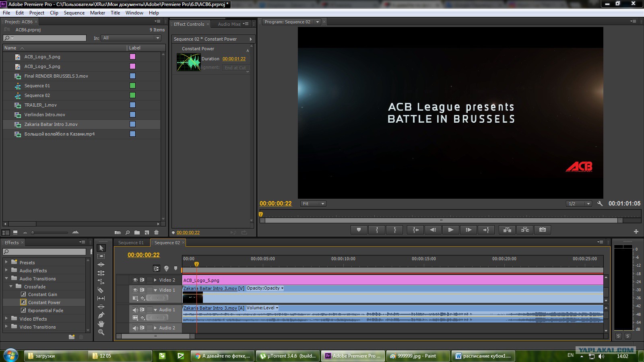Expand the Presets folder in Effects
644x362 pixels.
pos(6,262)
